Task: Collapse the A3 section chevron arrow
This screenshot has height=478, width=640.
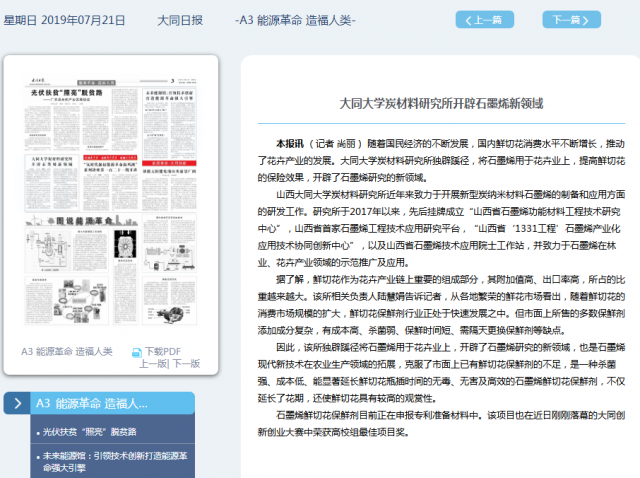Action: pos(17,403)
